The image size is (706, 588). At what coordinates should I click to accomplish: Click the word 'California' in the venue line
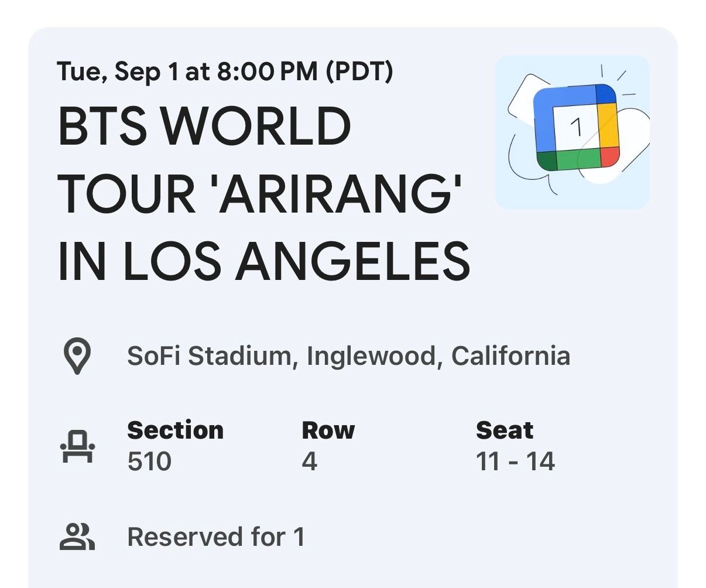[510, 356]
